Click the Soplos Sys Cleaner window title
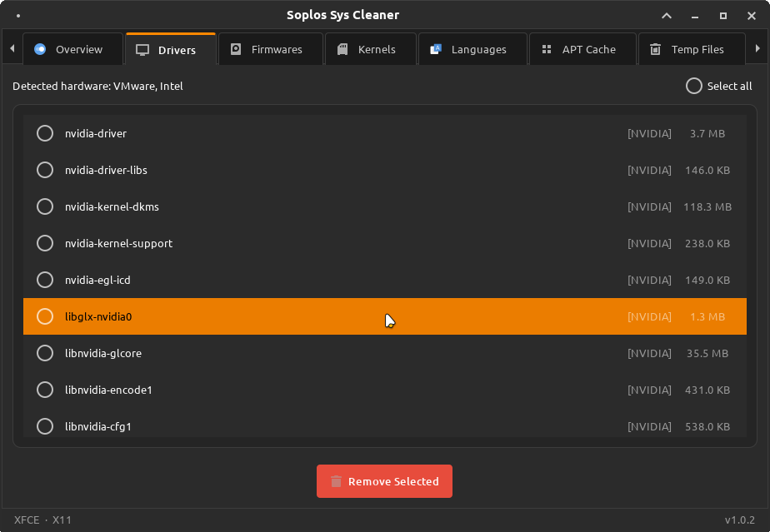770x532 pixels. click(342, 15)
